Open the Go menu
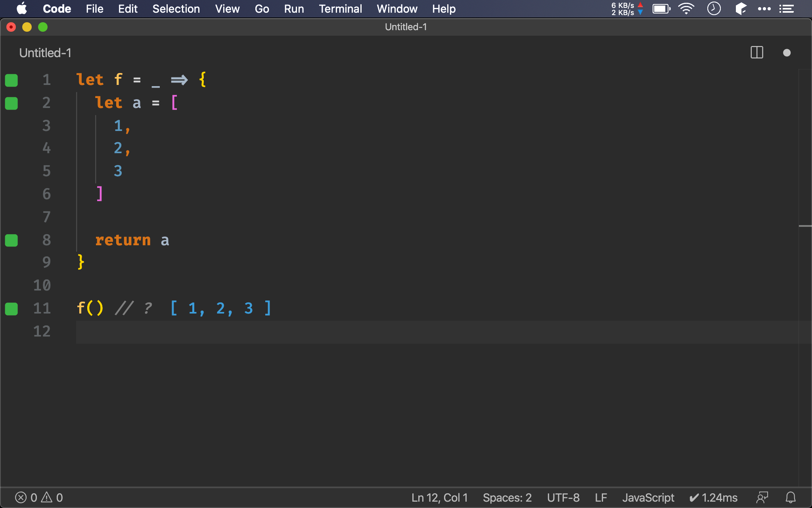812x508 pixels. (x=262, y=9)
